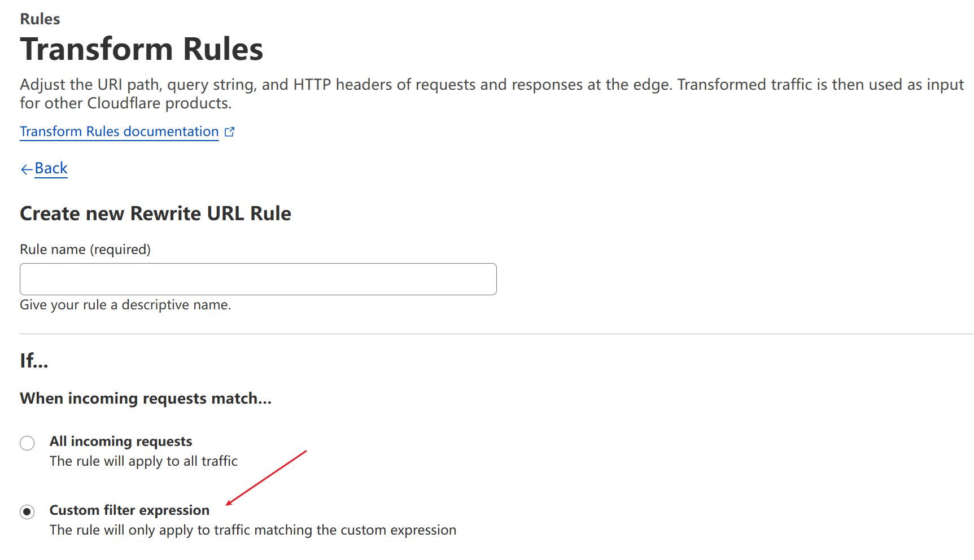Focus the Rule name input field
974x560 pixels.
[x=258, y=279]
